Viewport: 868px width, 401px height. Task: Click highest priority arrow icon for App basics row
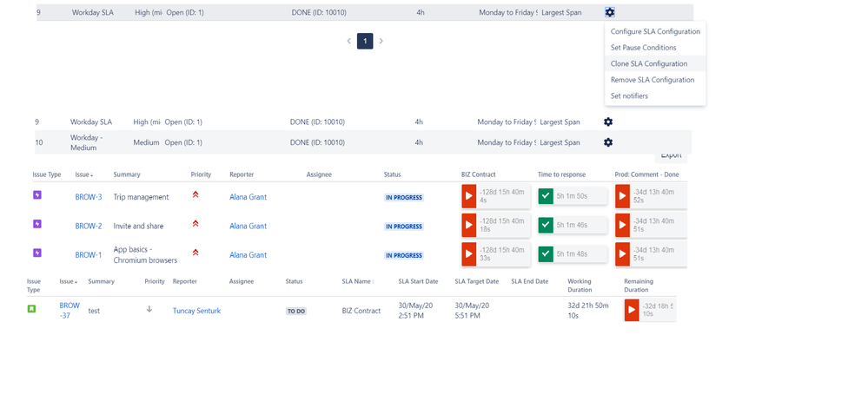point(195,253)
